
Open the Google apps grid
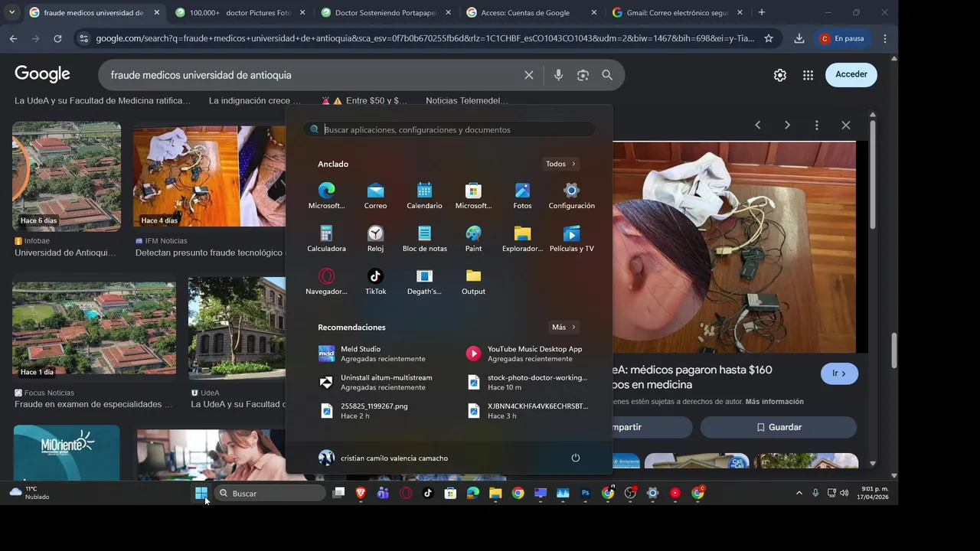point(808,75)
